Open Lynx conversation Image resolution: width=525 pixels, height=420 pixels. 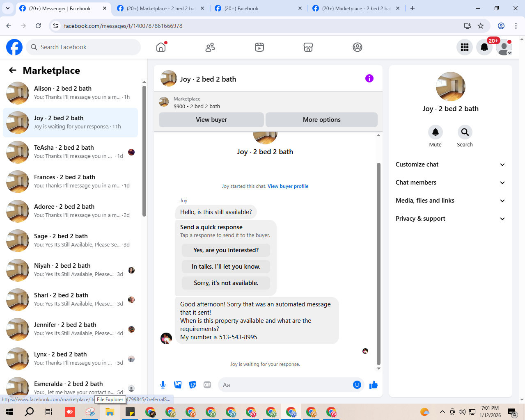tap(71, 359)
